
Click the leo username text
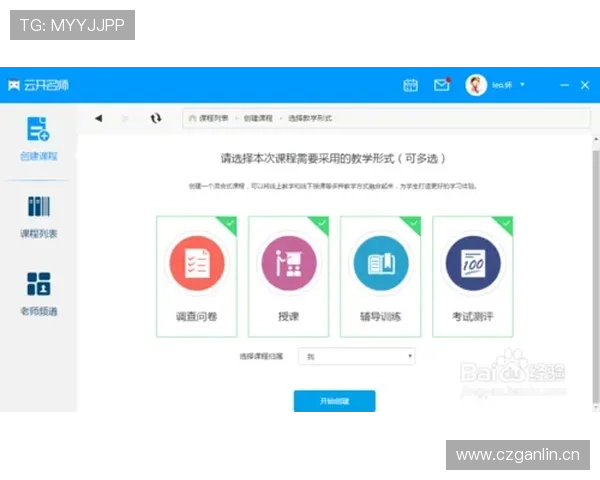(502, 85)
